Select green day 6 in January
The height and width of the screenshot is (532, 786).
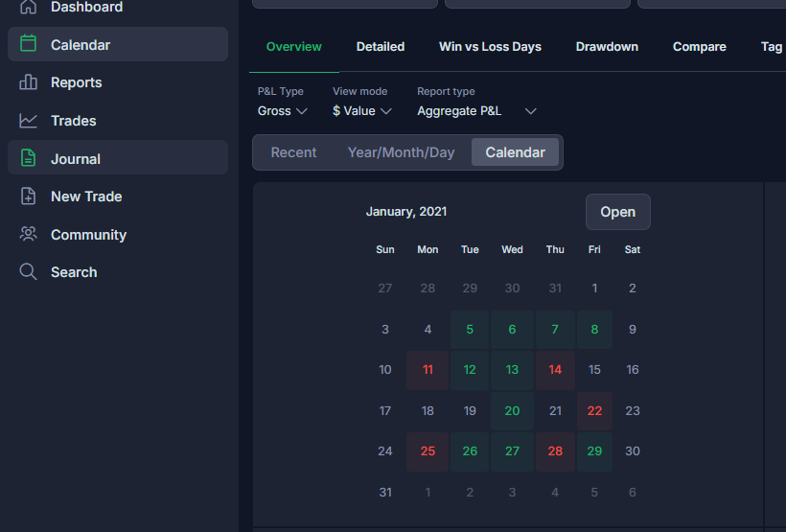pyautogui.click(x=512, y=330)
